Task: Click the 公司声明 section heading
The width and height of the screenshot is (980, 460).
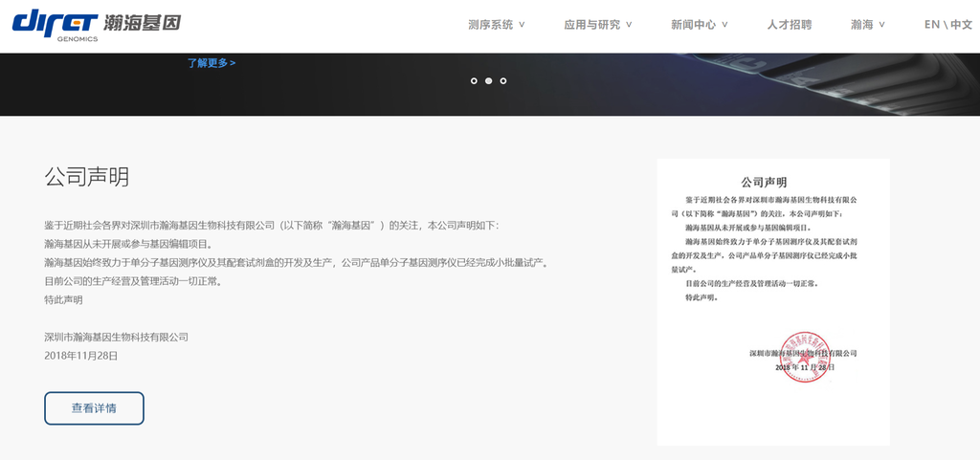Action: pos(87,177)
